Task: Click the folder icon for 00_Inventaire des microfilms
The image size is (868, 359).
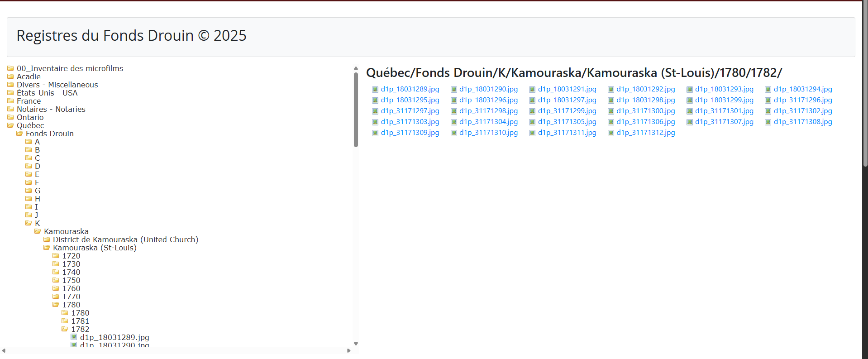Action: (x=10, y=68)
